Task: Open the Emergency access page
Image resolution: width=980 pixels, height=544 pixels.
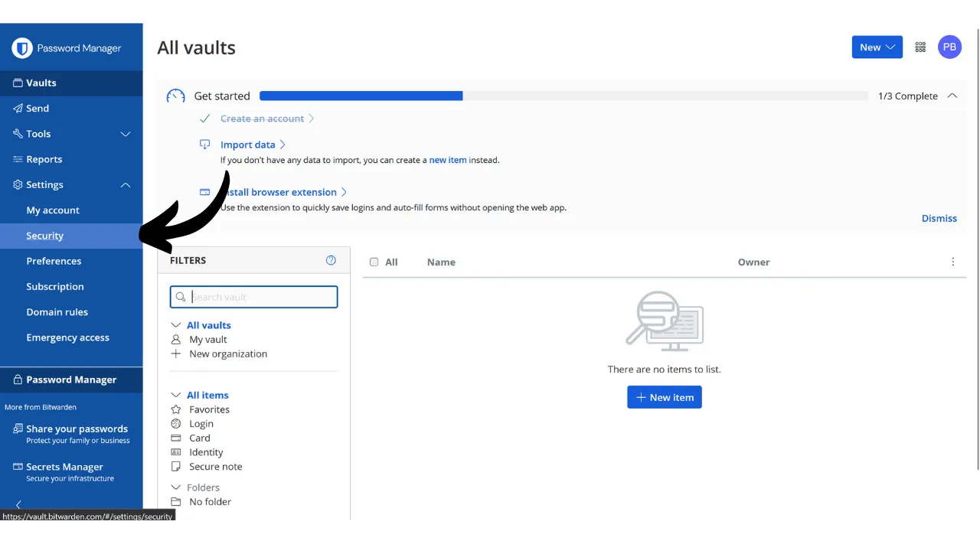Action: (x=67, y=337)
